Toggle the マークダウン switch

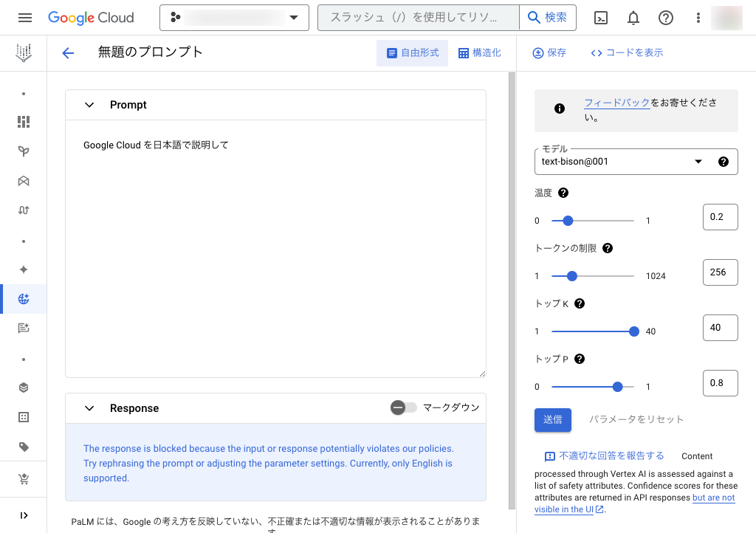point(403,408)
